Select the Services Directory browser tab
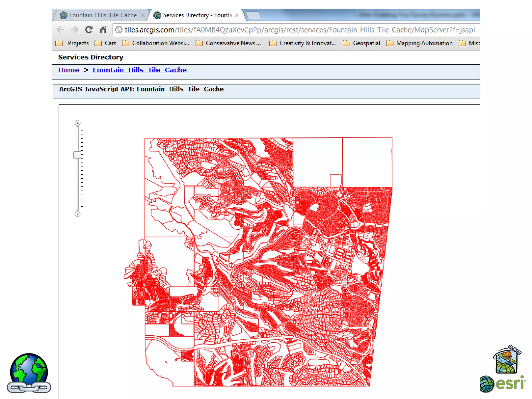The height and width of the screenshot is (399, 532). [x=197, y=15]
